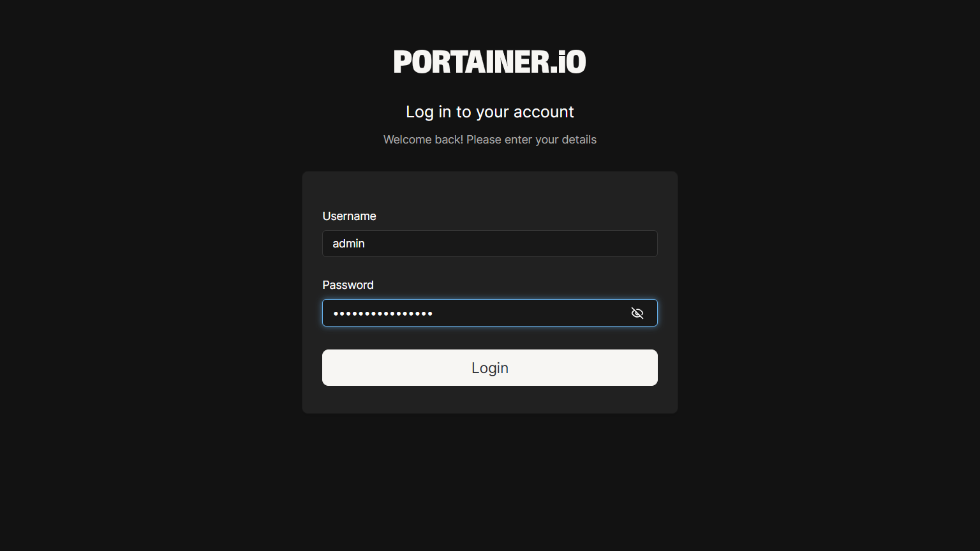Image resolution: width=980 pixels, height=551 pixels.
Task: Reveal the password using the eye-slash icon
Action: (637, 313)
